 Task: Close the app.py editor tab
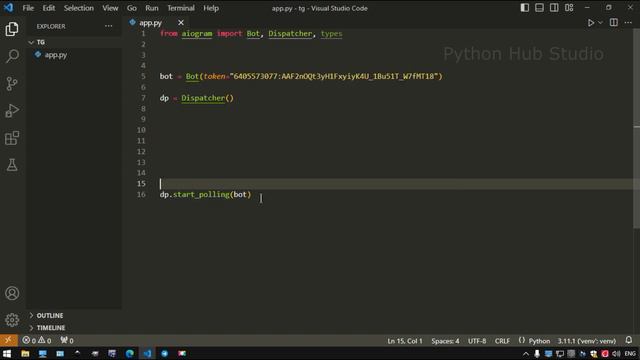click(181, 23)
